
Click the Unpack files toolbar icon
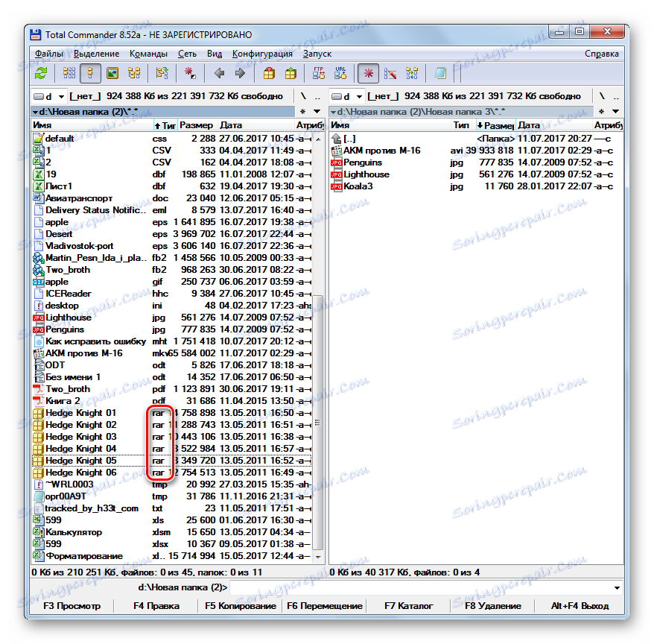click(291, 74)
